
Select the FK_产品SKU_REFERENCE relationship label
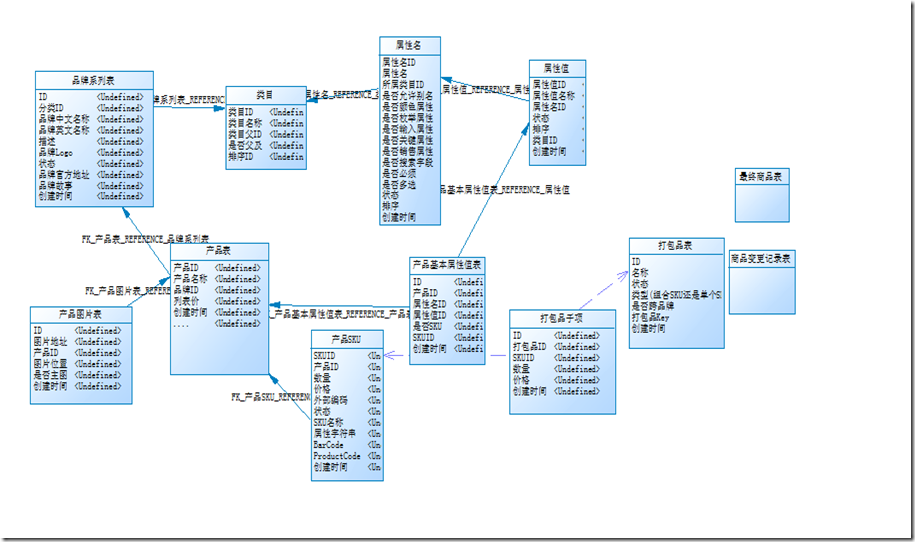click(270, 397)
